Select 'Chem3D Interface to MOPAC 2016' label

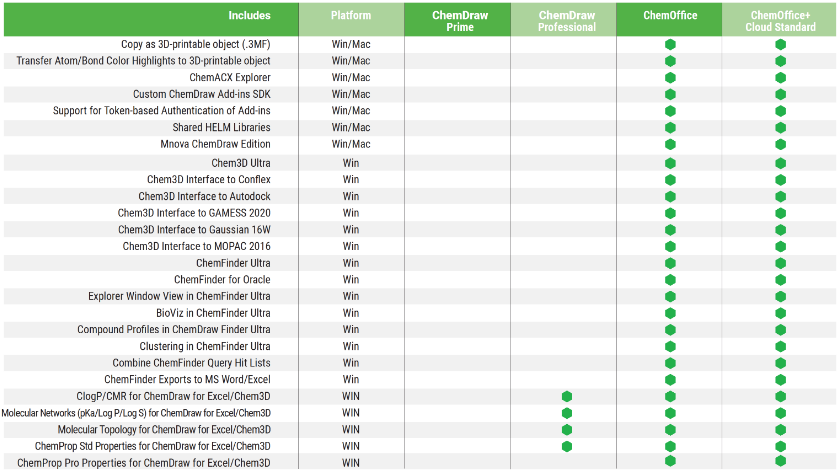click(196, 246)
